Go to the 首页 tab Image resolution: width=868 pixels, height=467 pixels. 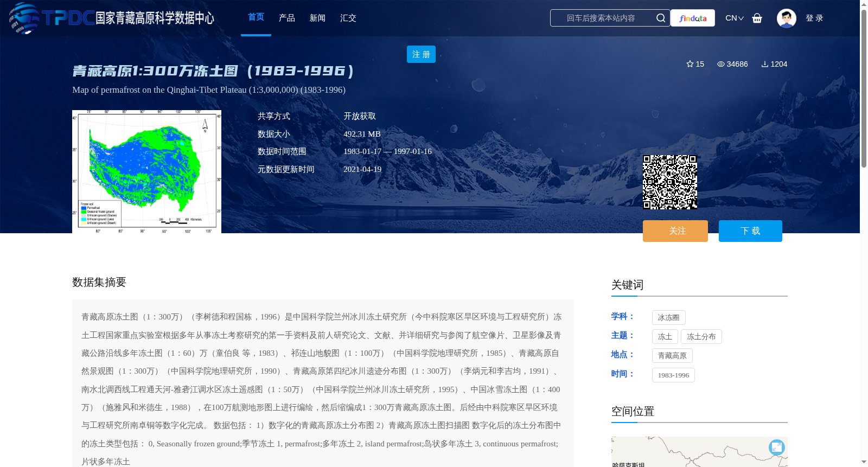tap(256, 17)
